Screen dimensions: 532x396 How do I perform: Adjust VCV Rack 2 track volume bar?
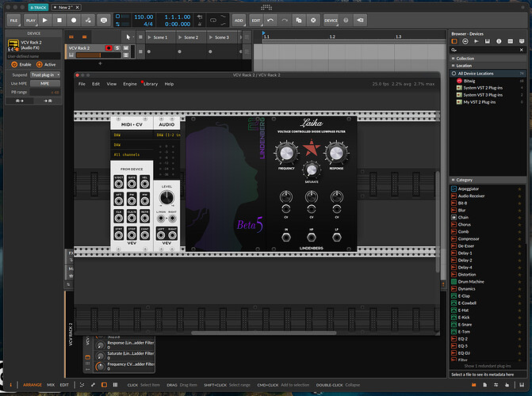click(x=99, y=55)
